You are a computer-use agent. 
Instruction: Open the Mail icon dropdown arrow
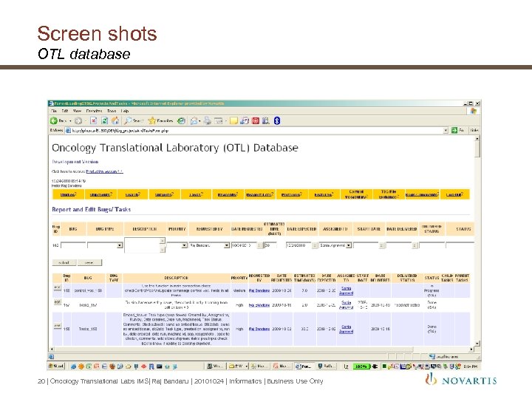click(x=199, y=120)
